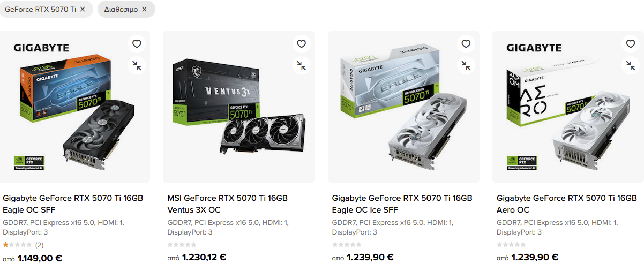The height and width of the screenshot is (264, 644).
Task: Open Gigabyte RTX 5070 Ti Aero OC title
Action: [567, 204]
